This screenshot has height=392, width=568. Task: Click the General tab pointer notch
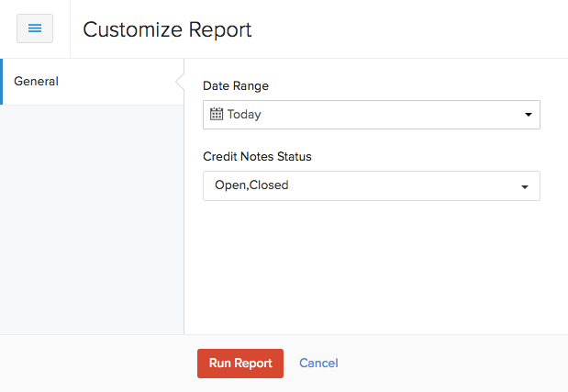(179, 82)
